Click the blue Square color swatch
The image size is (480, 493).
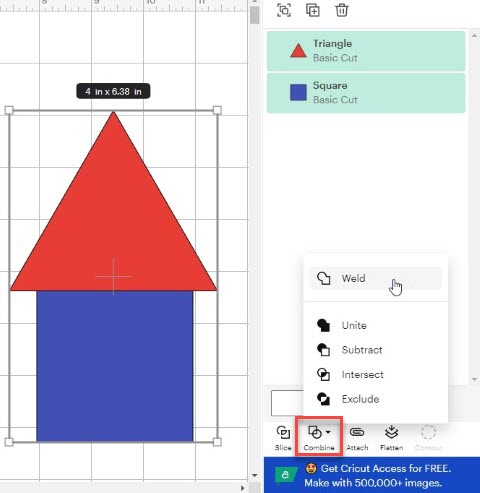coord(298,92)
